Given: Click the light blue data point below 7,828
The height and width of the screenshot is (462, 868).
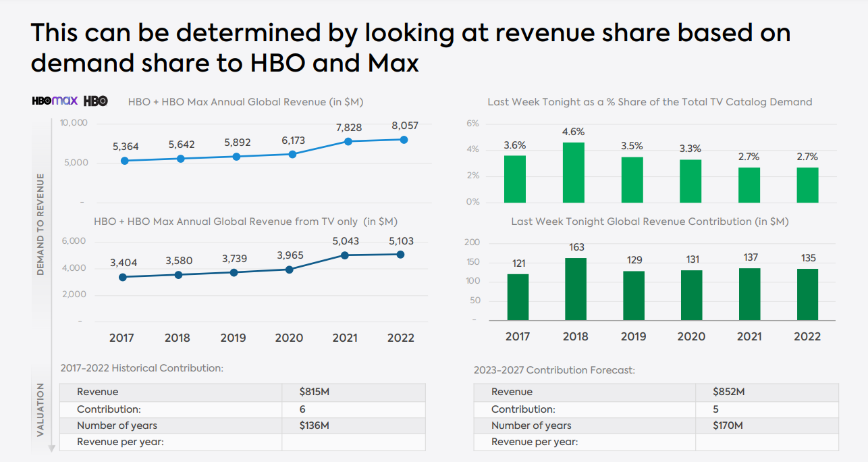Looking at the screenshot, I should click(348, 141).
